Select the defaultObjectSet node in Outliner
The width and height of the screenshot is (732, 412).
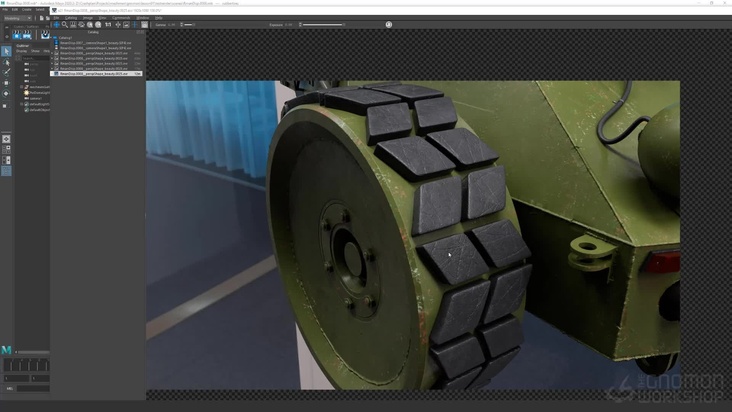[x=39, y=110]
